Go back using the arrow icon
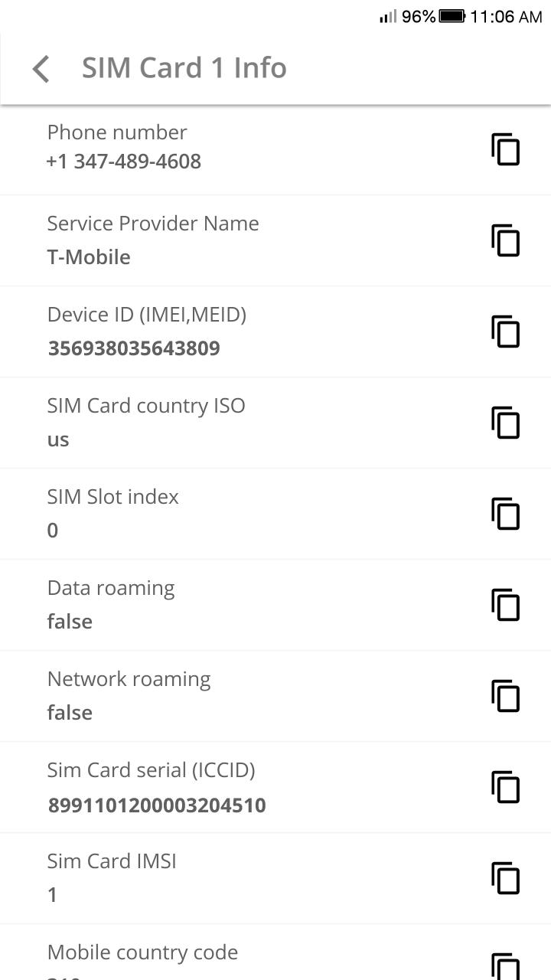 [41, 69]
